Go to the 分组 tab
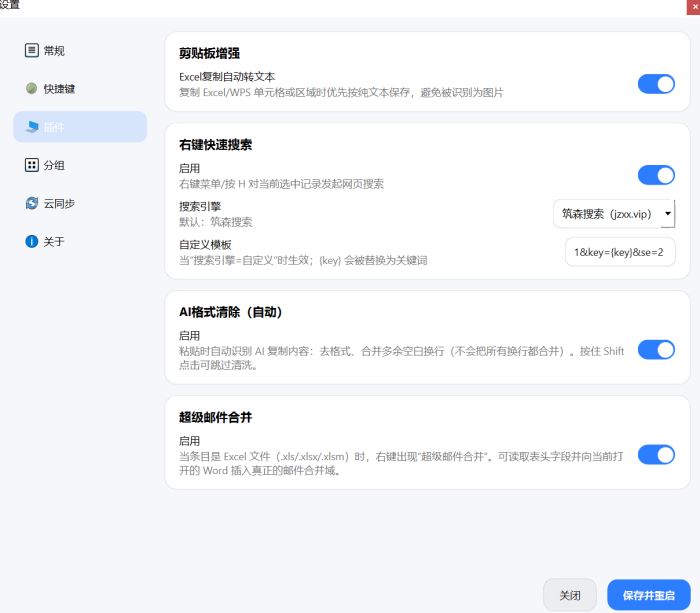 pos(80,165)
